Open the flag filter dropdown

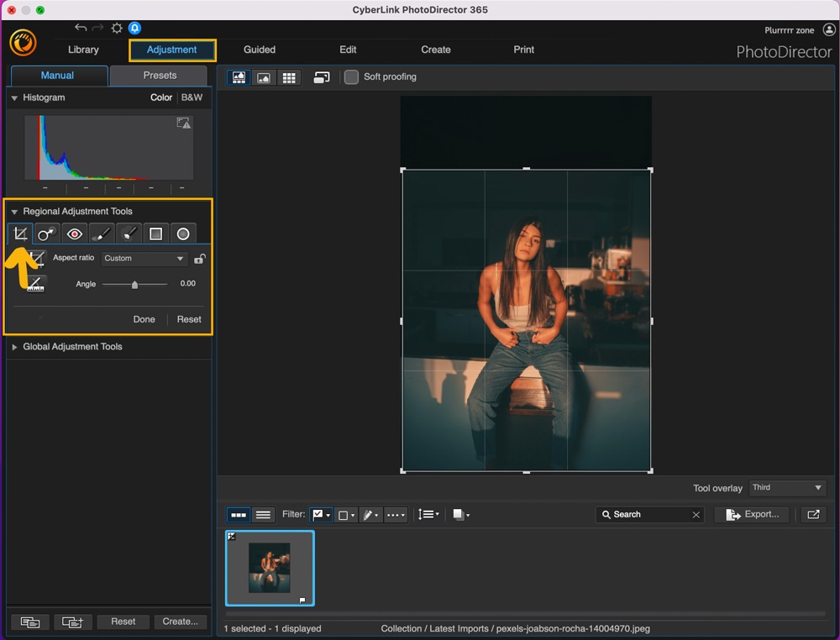[322, 515]
